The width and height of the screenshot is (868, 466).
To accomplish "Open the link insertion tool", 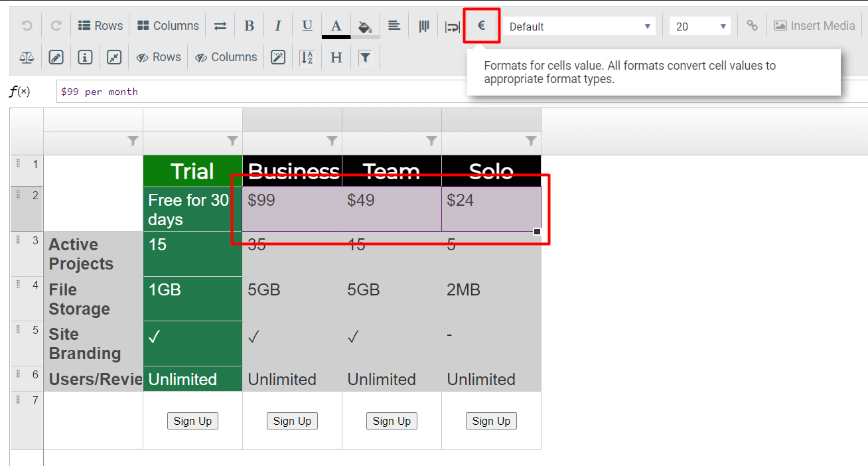I will pyautogui.click(x=752, y=25).
